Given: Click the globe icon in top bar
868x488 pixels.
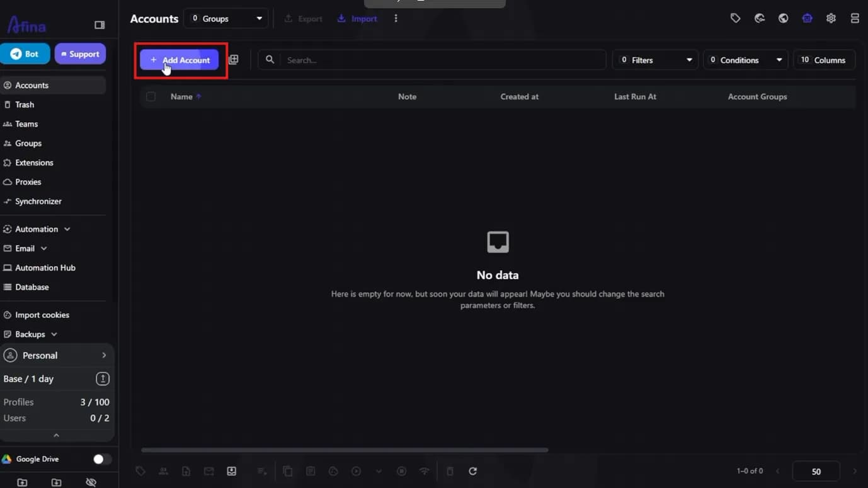Looking at the screenshot, I should click(x=783, y=18).
